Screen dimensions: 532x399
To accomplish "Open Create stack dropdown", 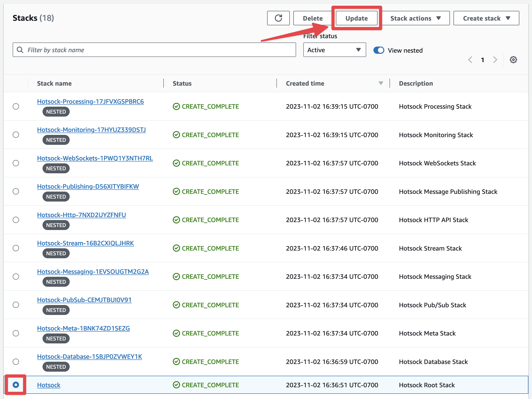I will 486,18.
